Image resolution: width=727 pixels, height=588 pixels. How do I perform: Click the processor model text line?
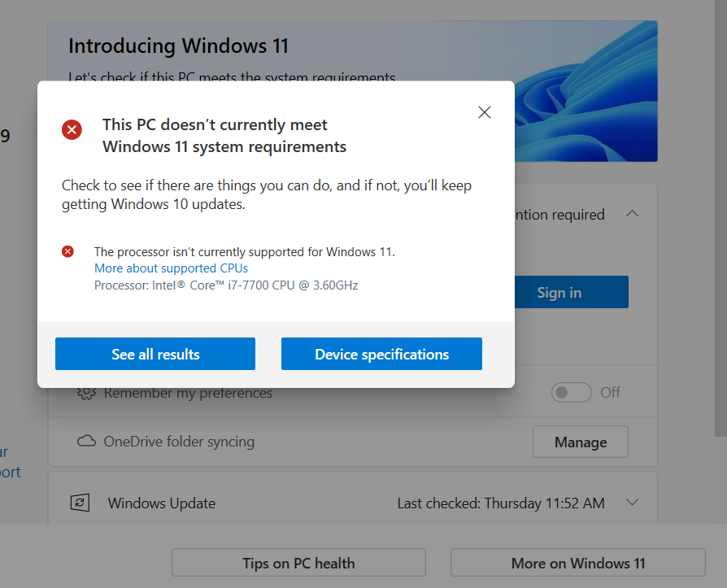click(x=226, y=285)
